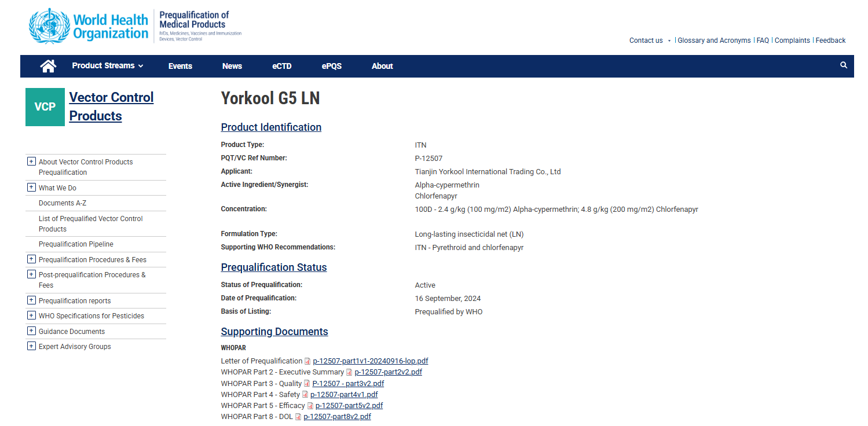Click the home icon in navigation bar
868x426 pixels.
pyautogui.click(x=48, y=66)
